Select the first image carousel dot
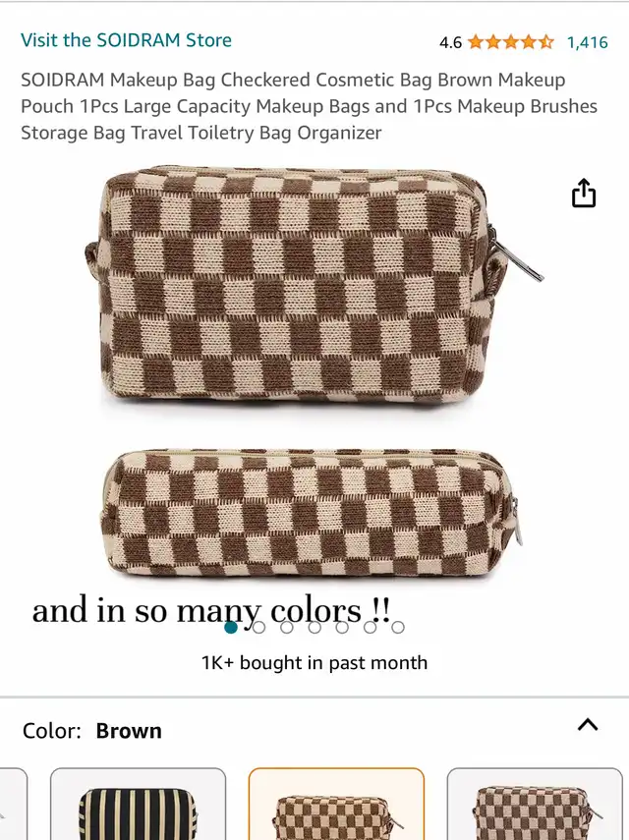Image resolution: width=629 pixels, height=840 pixels. pos(231,627)
